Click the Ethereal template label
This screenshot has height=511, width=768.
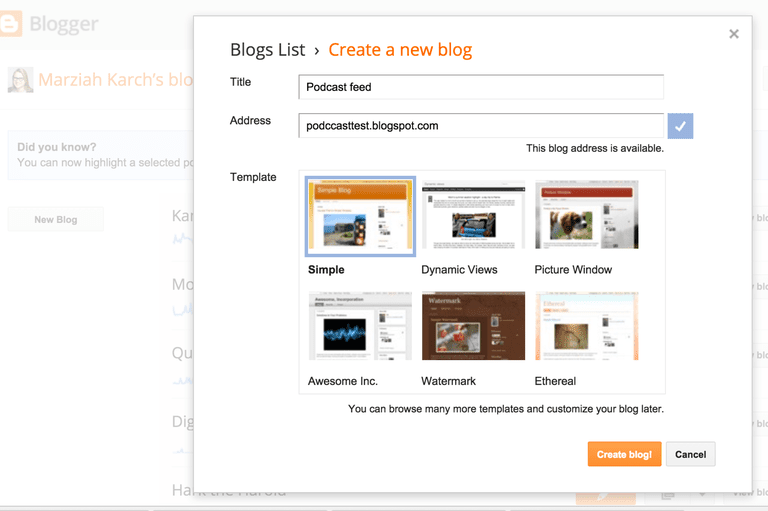point(555,381)
